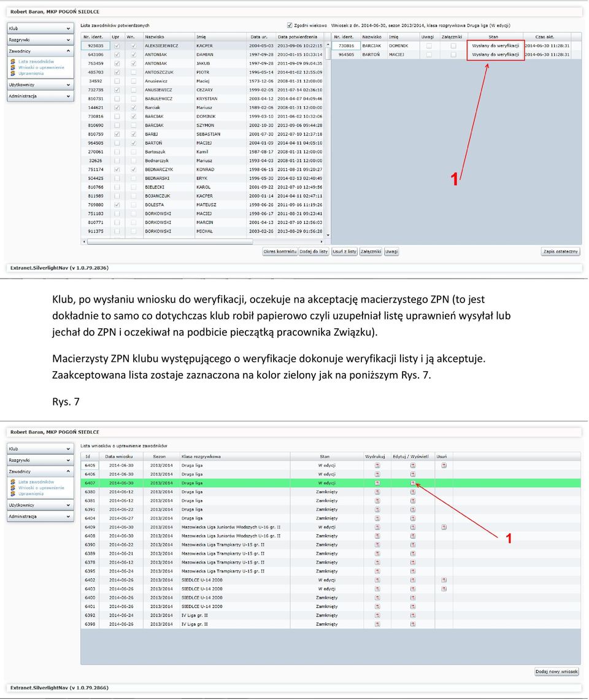Open the Edytuj / Wyświetl icon for request 6405

coord(413,465)
